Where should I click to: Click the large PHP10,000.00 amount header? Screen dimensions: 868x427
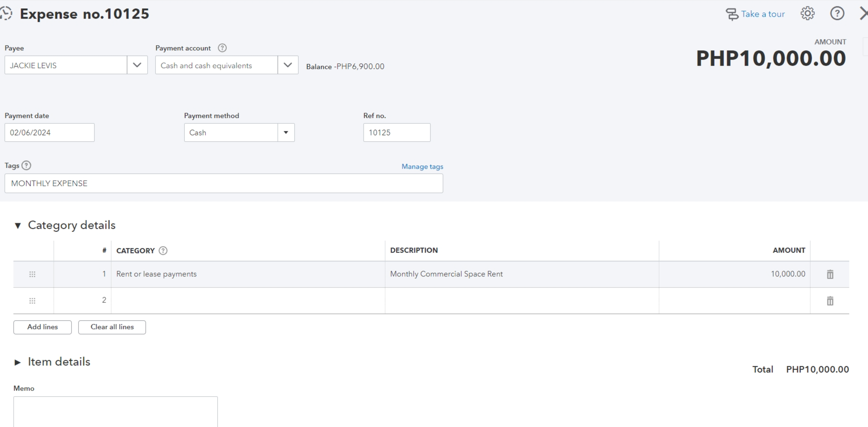(771, 59)
